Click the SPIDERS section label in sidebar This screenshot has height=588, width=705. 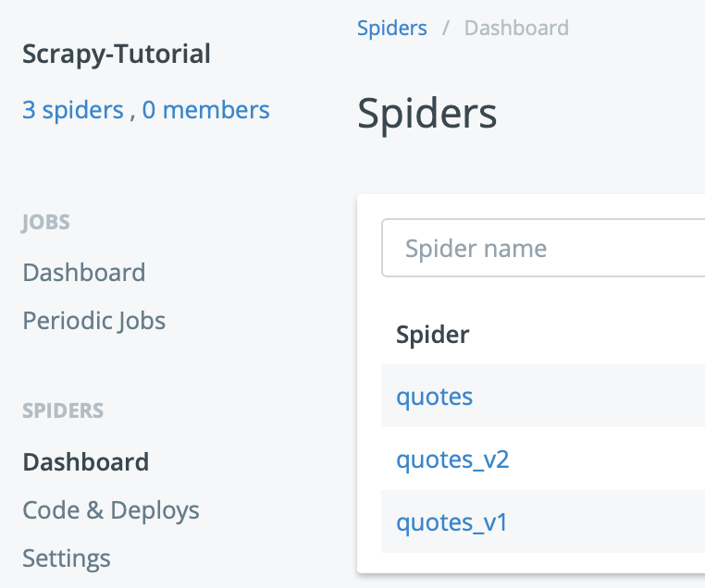[x=63, y=410]
